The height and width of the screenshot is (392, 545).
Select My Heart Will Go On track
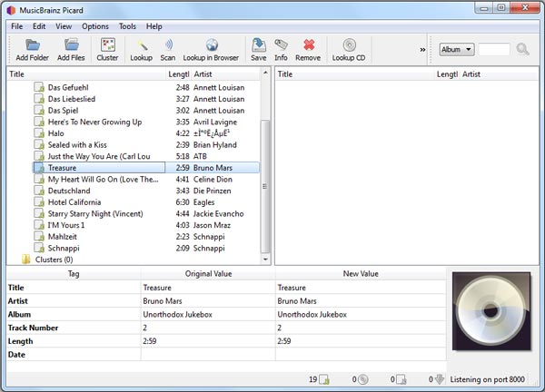coord(146,179)
